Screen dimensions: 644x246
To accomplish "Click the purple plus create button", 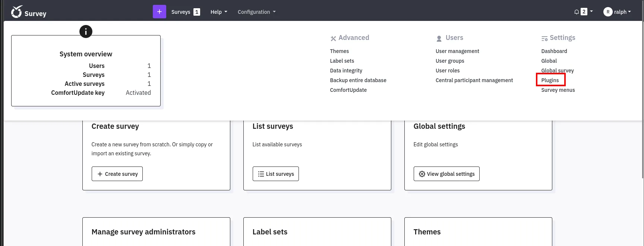I will point(160,12).
